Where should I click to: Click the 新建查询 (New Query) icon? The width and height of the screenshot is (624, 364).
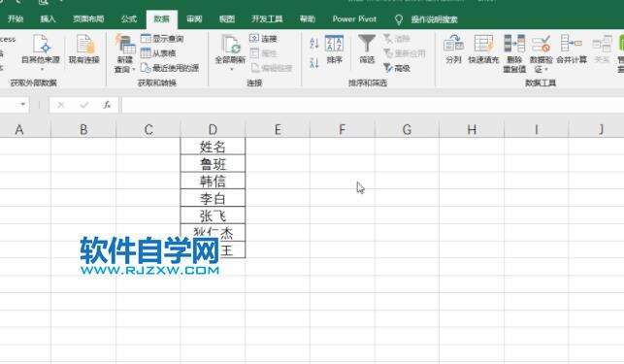125,44
